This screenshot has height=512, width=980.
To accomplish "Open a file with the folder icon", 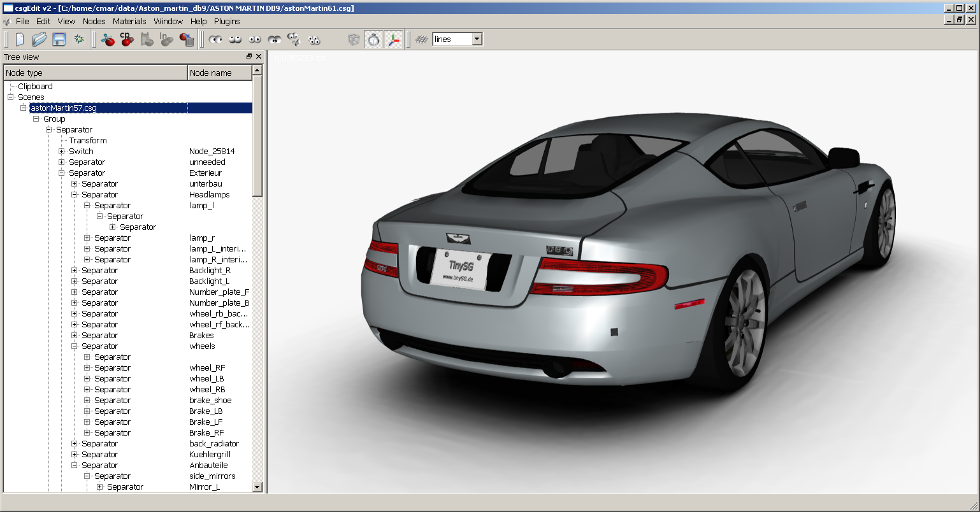I will pyautogui.click(x=40, y=39).
